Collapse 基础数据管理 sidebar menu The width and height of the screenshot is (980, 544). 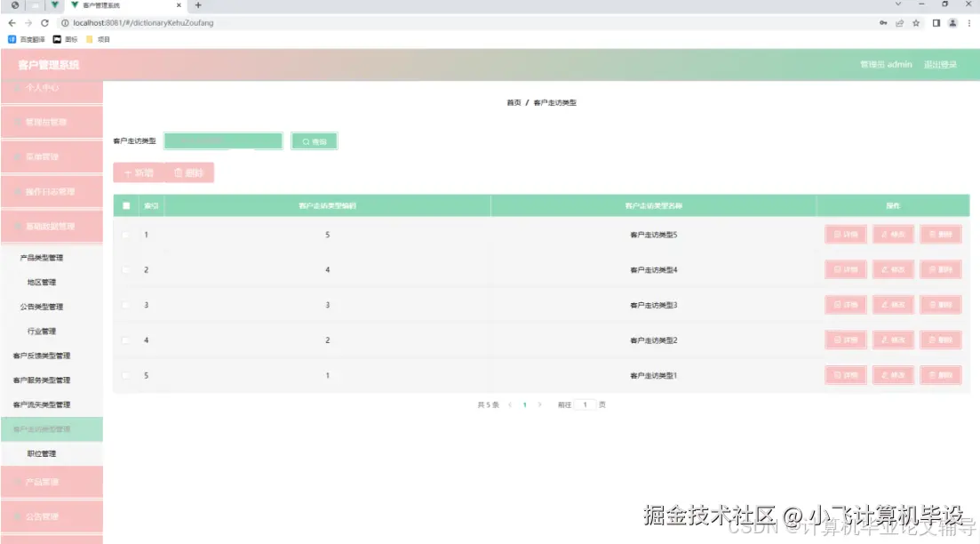(52, 227)
